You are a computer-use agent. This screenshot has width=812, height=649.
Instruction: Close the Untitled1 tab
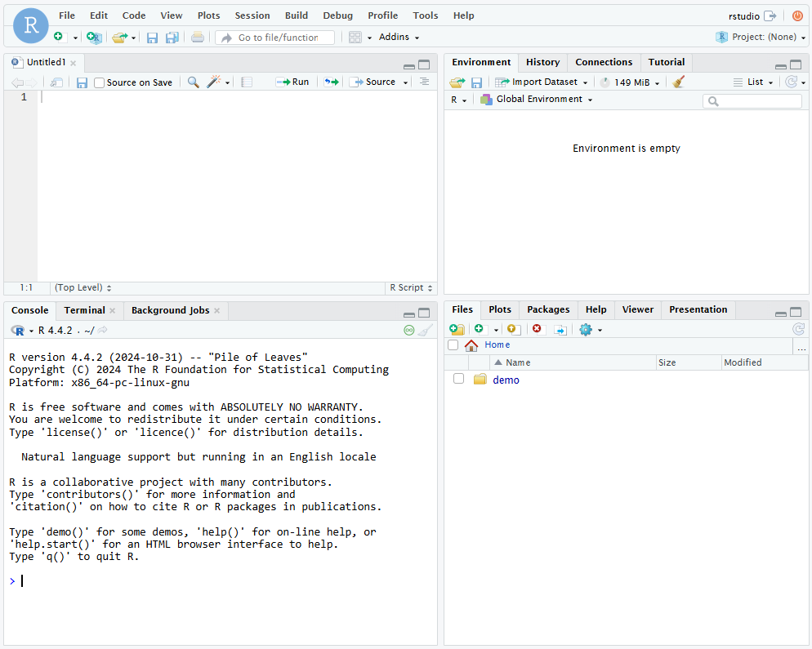coord(73,63)
